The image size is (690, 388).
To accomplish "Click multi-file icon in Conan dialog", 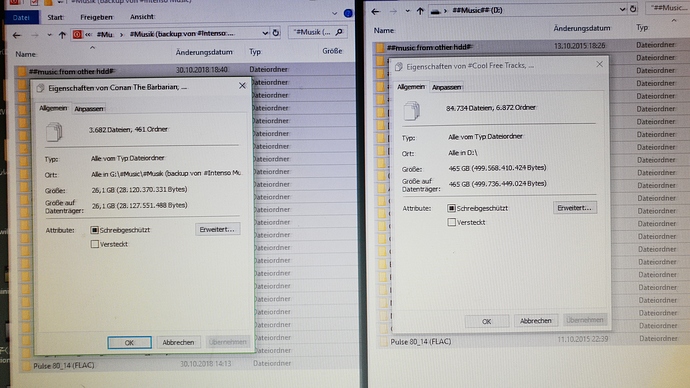I will coord(54,132).
